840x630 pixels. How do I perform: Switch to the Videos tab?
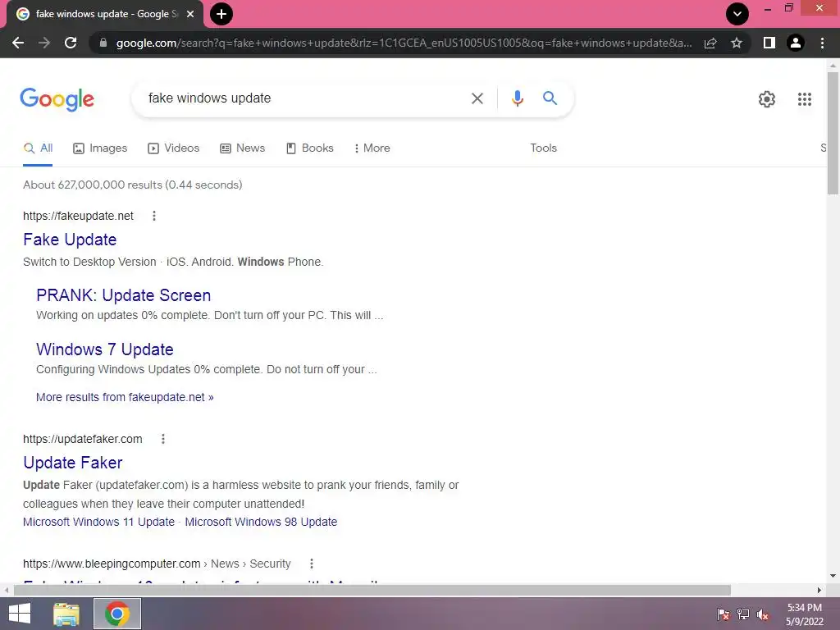pyautogui.click(x=174, y=148)
